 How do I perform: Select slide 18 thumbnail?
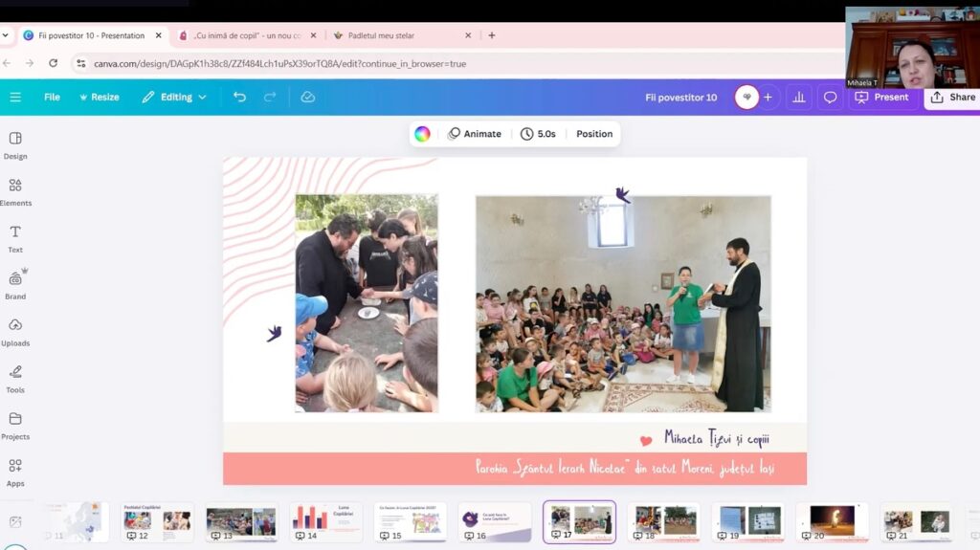[664, 522]
